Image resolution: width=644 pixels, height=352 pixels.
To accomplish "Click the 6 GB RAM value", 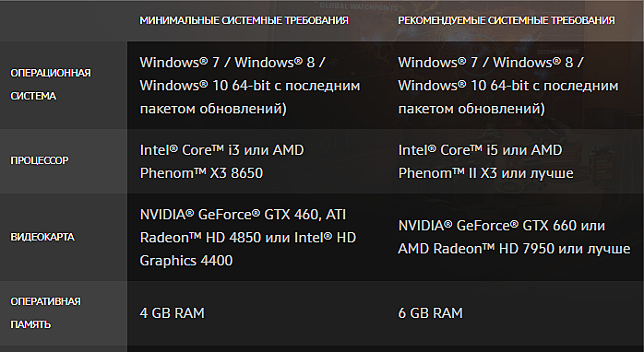I will pos(431,313).
